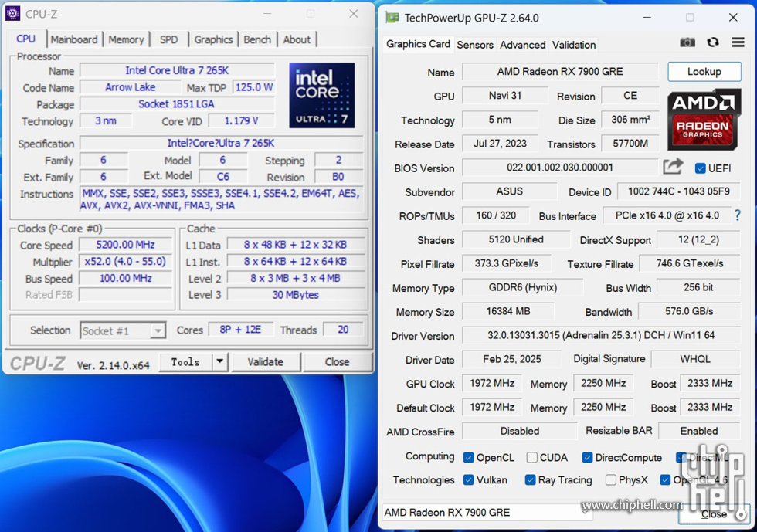The width and height of the screenshot is (757, 532).
Task: Switch to the CPU tab in CPU-Z
Action: (25, 39)
